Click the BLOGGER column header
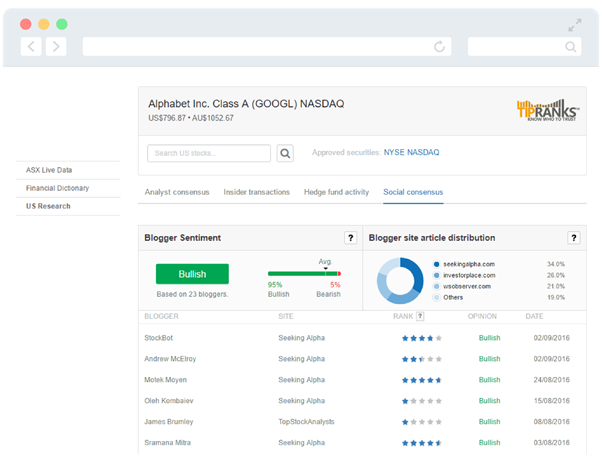This screenshot has width=602, height=463. coord(161,316)
